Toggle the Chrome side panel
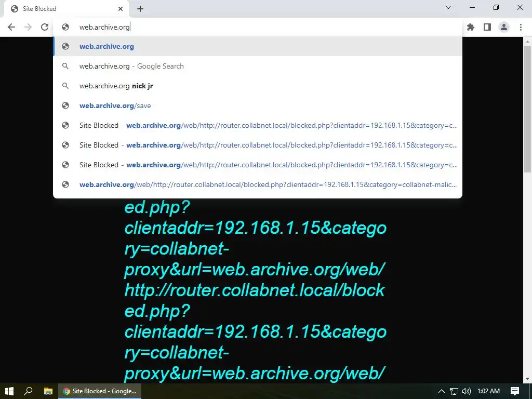Image resolution: width=532 pixels, height=399 pixels. pos(487,27)
